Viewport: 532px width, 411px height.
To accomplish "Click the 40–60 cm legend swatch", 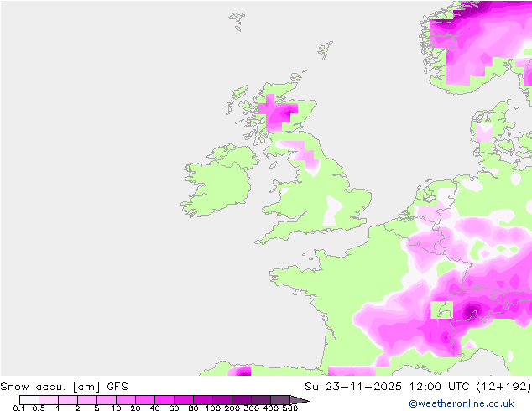I will (x=164, y=400).
